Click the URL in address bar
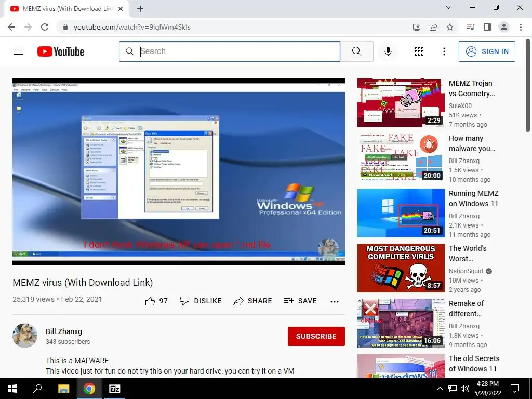 point(132,27)
